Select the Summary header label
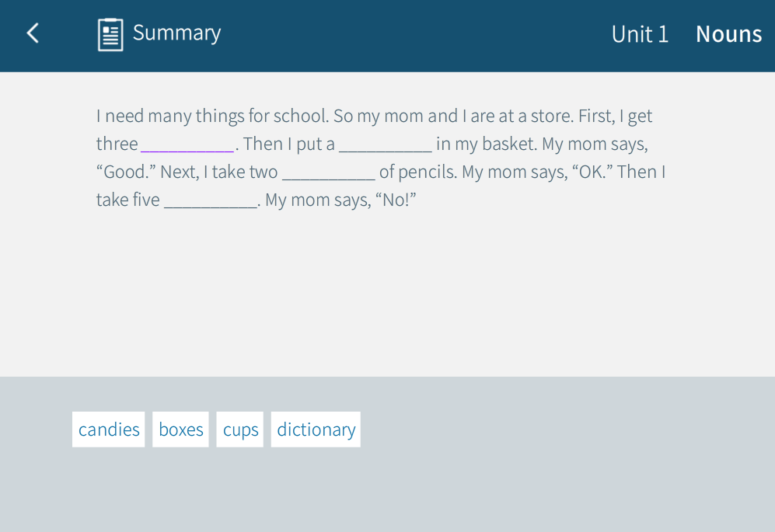Screen dimensions: 775x532 [x=176, y=33]
